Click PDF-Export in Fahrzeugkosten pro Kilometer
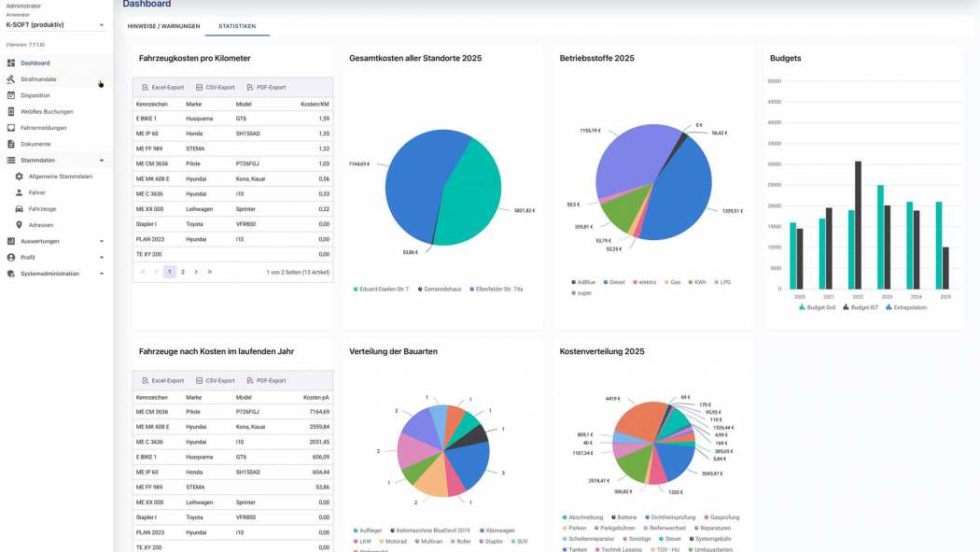980x552 pixels. pyautogui.click(x=266, y=88)
